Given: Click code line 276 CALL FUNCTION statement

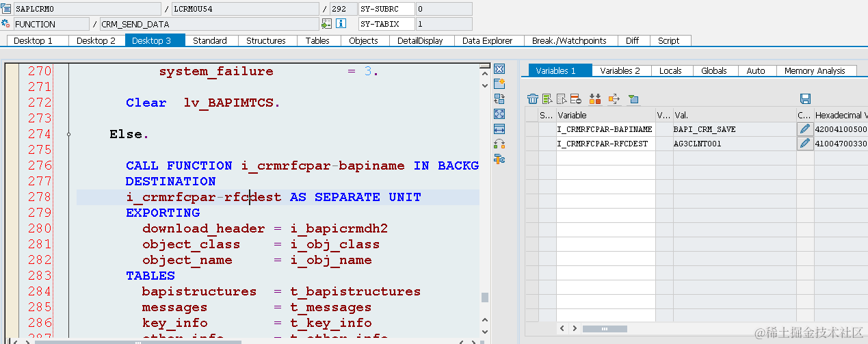Looking at the screenshot, I should coord(302,166).
